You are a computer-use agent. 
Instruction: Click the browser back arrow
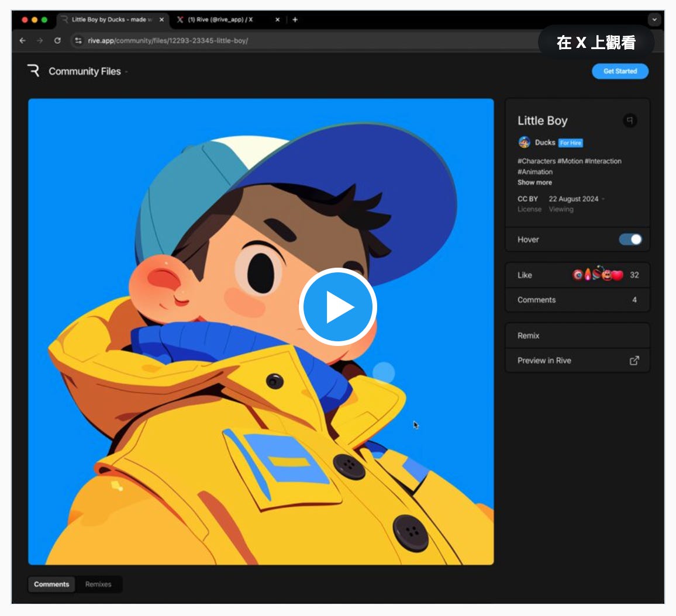22,40
